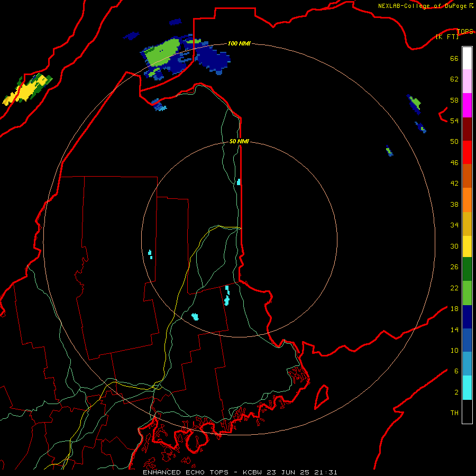Click the cyan 2 kft legend swatch
The width and height of the screenshot is (476, 476).
click(x=467, y=388)
